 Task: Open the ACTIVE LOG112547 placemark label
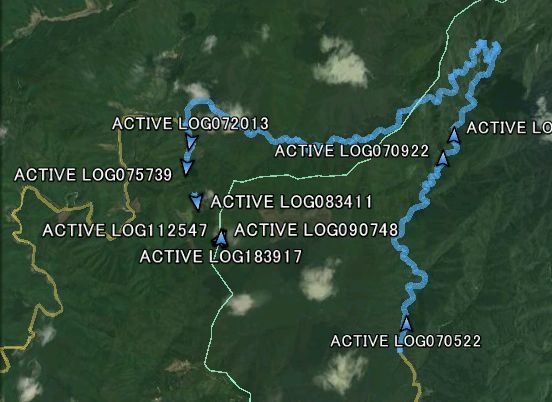125,231
